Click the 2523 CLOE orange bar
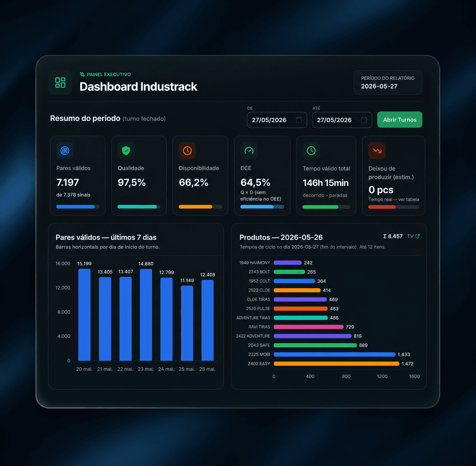The image size is (476, 466). tap(297, 290)
